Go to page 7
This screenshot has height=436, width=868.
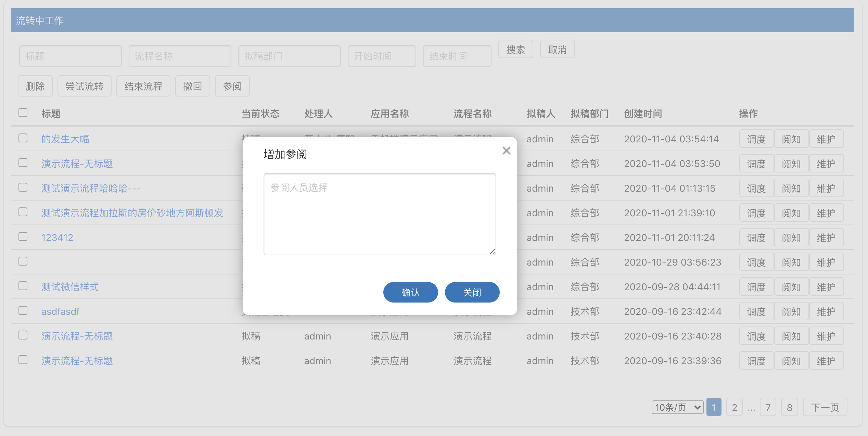click(768, 407)
